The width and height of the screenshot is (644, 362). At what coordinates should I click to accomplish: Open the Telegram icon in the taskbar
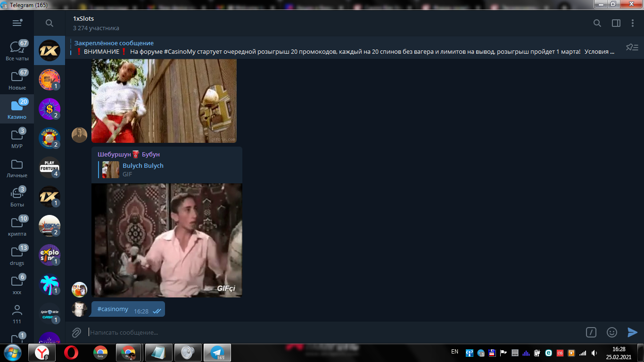pos(217,352)
